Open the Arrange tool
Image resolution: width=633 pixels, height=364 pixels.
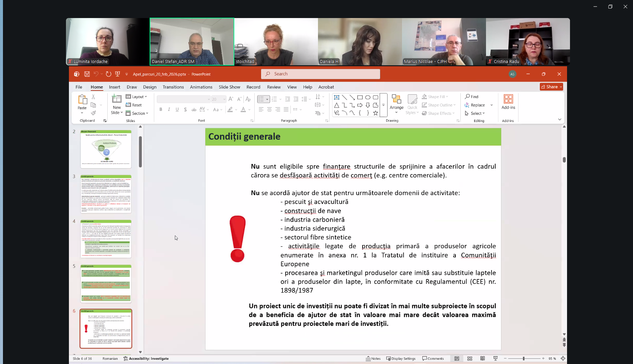pos(396,104)
